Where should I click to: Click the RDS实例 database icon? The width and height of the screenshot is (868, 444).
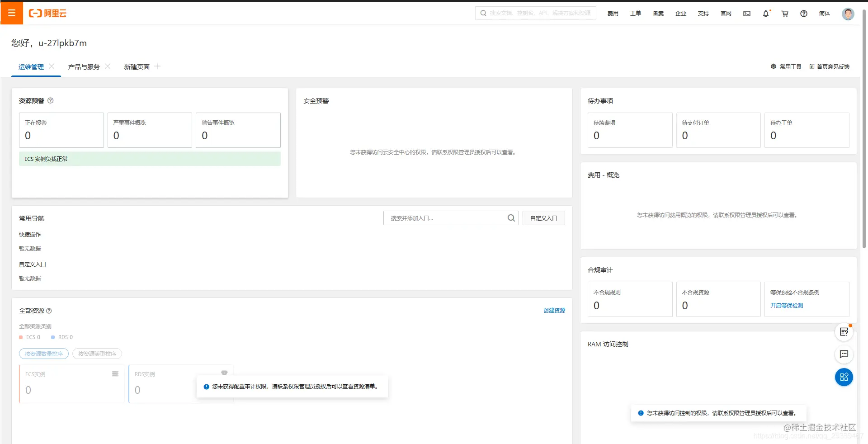click(x=224, y=373)
